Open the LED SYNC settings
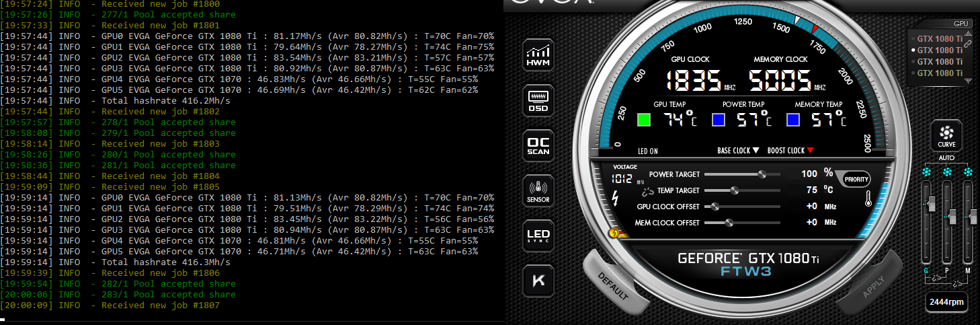The width and height of the screenshot is (980, 325). [538, 236]
